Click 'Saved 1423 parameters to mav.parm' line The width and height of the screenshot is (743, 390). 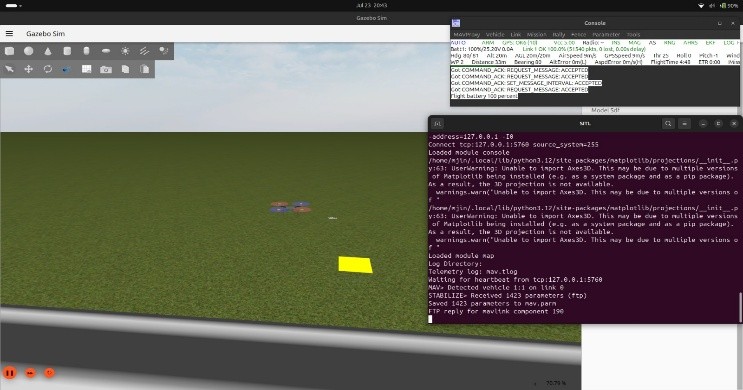coord(492,304)
